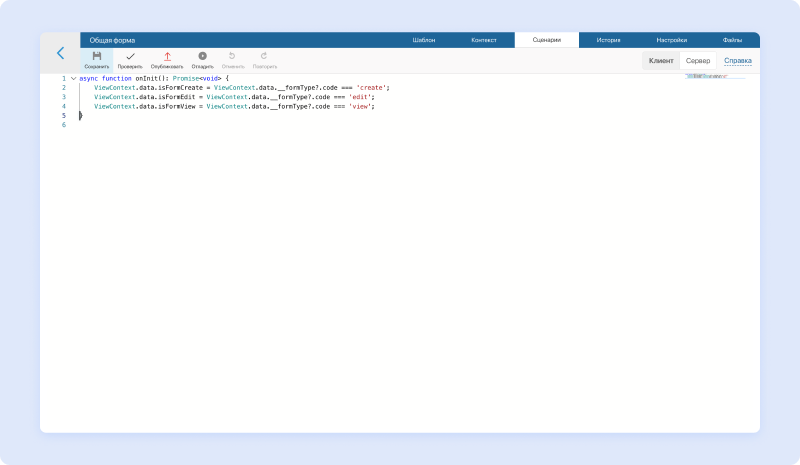
Task: Start debugging with Отладить icon
Action: tap(202, 57)
